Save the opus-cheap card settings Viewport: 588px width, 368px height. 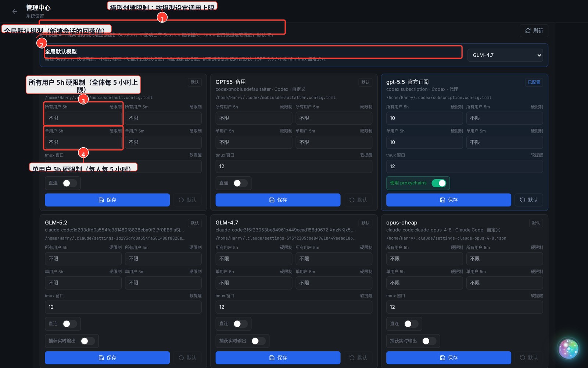(x=448, y=358)
